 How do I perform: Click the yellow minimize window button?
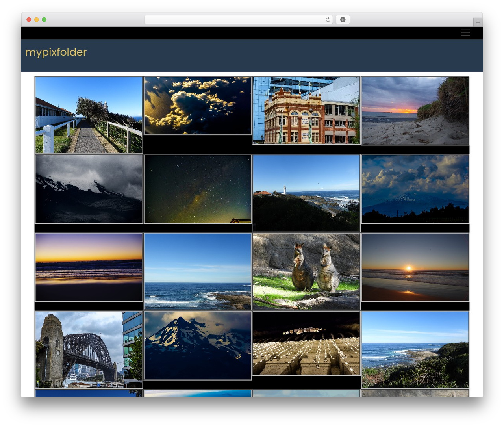coord(37,20)
